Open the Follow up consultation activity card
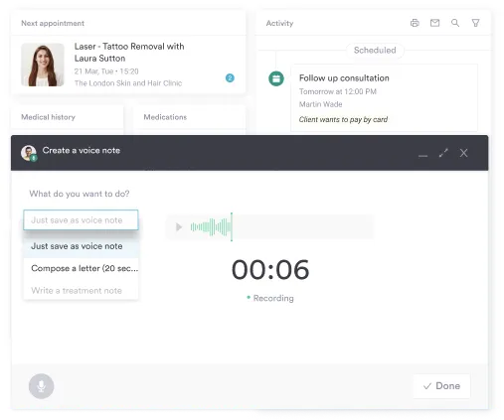This screenshot has width=504, height=420. coord(385,98)
